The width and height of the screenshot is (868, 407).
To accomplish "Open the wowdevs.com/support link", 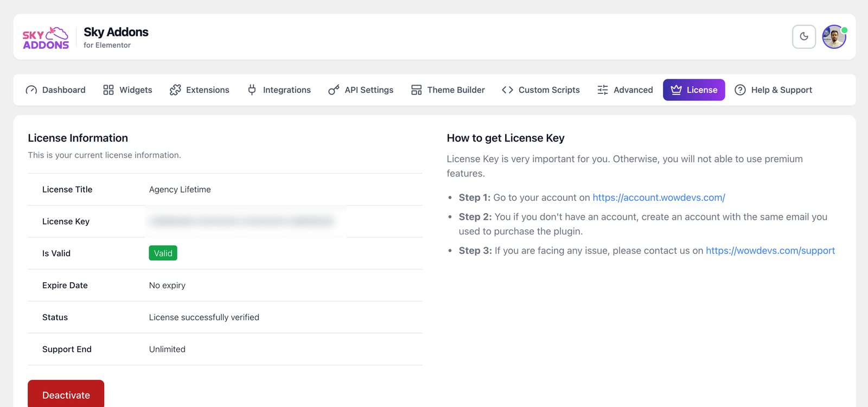I will pos(770,251).
